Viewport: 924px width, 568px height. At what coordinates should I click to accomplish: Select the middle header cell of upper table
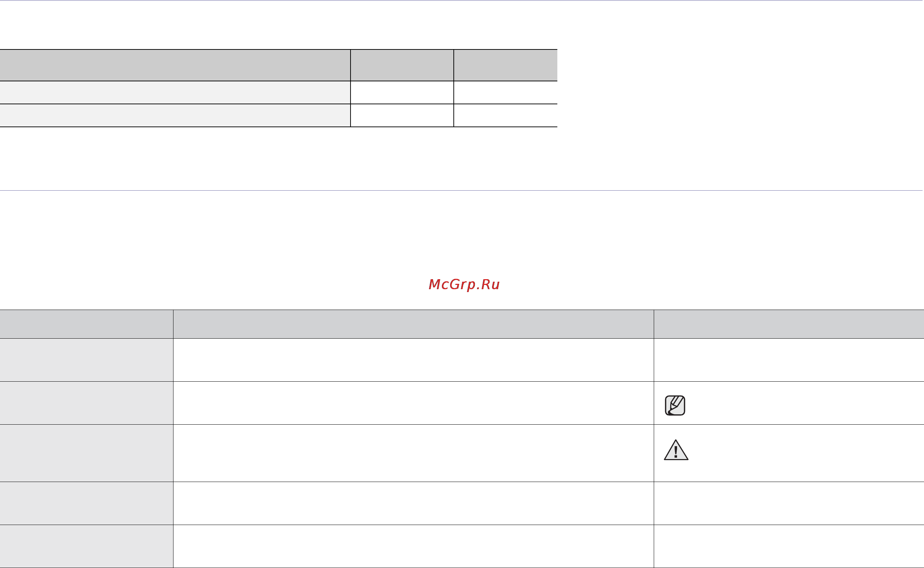[402, 65]
